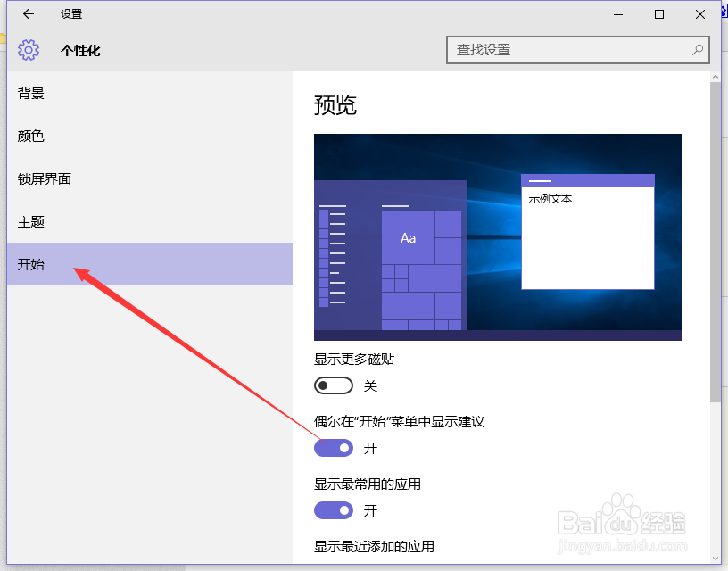This screenshot has width=728, height=571.
Task: Click the 预览 heading text
Action: pos(339,105)
